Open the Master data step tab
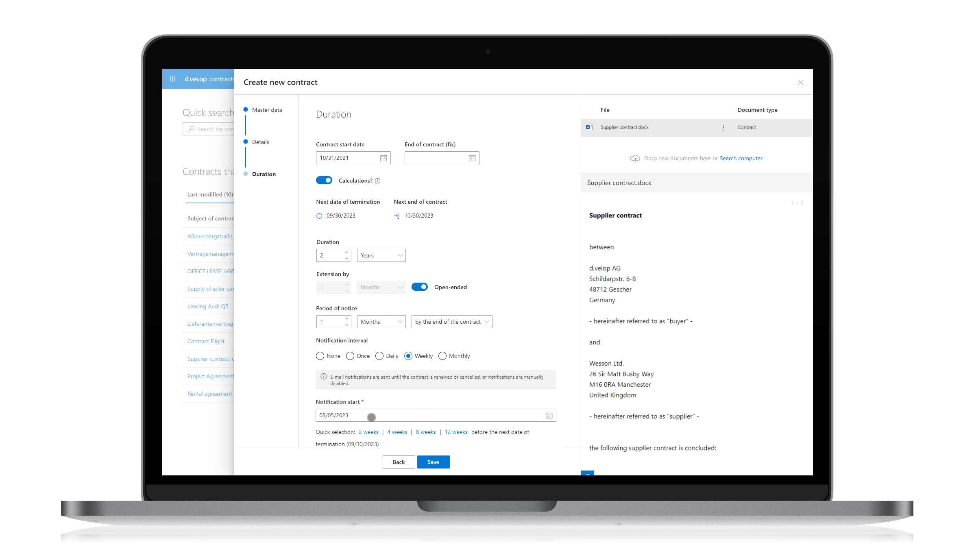 point(267,110)
